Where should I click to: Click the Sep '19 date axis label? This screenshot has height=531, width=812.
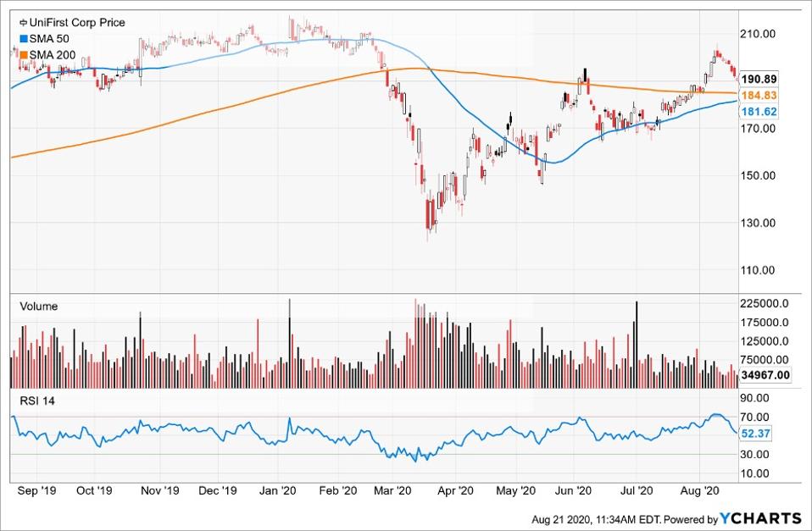coord(36,490)
